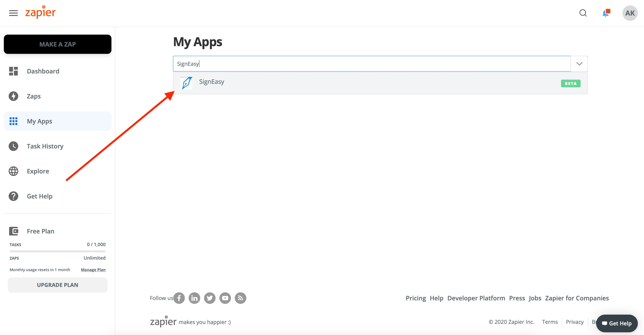Click the 2020 Zapier Inc. copyright text
This screenshot has height=335, width=644.
511,322
